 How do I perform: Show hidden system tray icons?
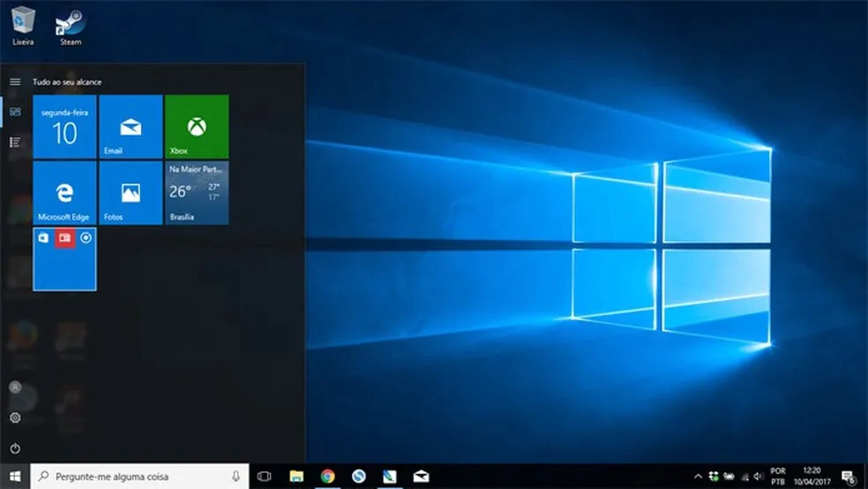[x=699, y=477]
